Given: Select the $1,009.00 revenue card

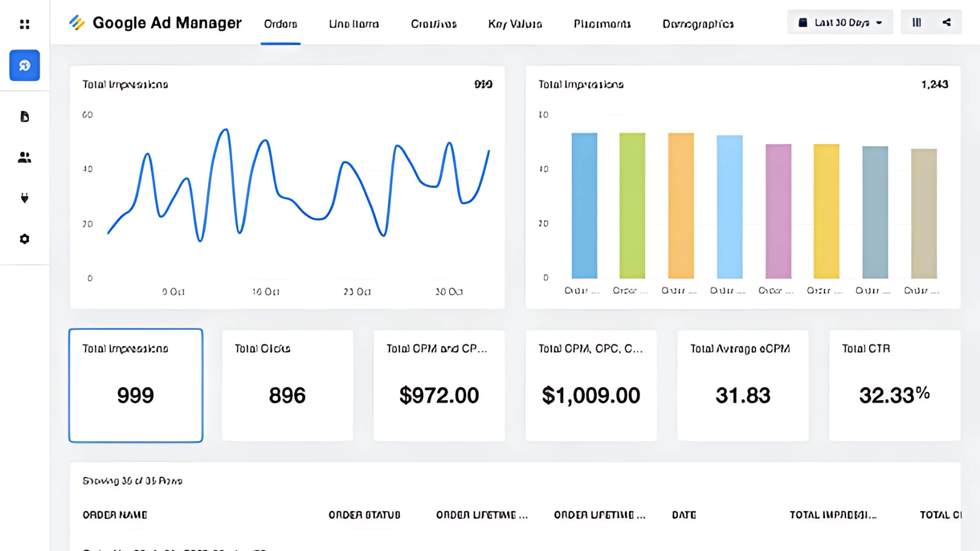Looking at the screenshot, I should [x=591, y=386].
